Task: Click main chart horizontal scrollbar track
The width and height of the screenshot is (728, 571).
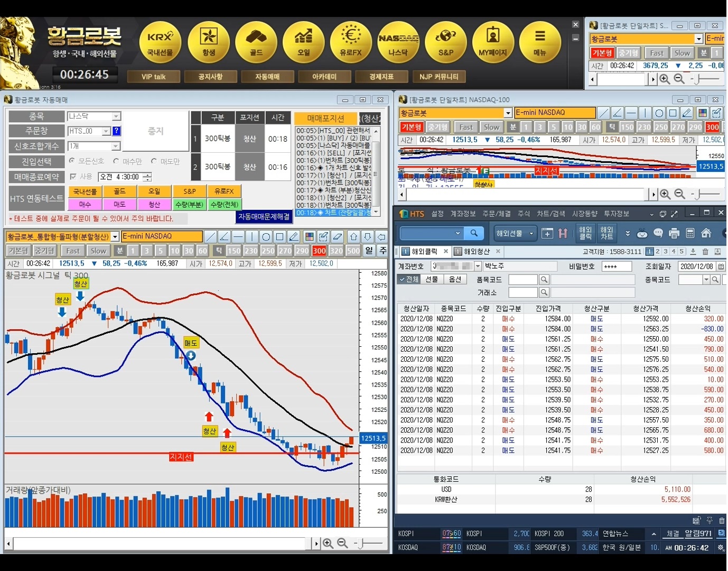Action: (159, 544)
